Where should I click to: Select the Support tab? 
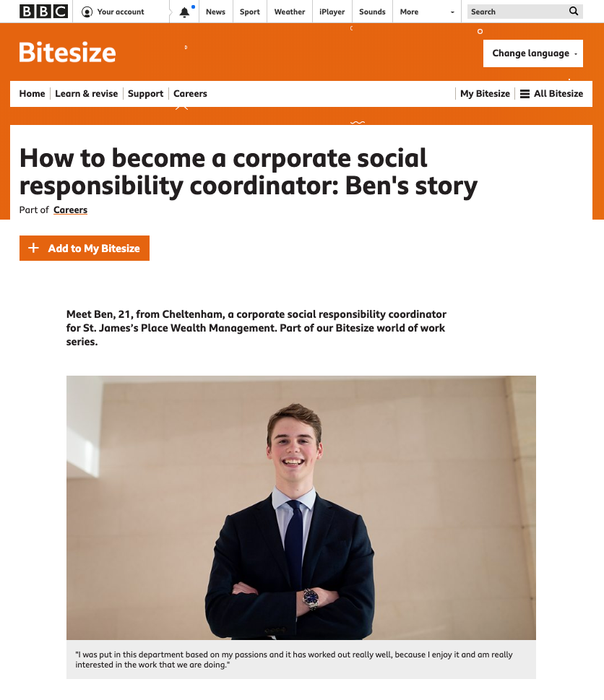145,94
